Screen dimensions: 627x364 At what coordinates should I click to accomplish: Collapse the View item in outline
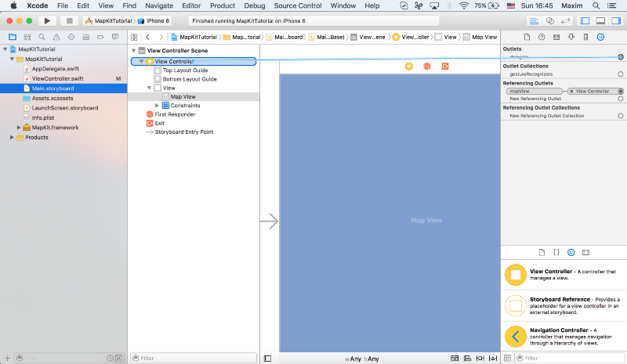pyautogui.click(x=149, y=88)
